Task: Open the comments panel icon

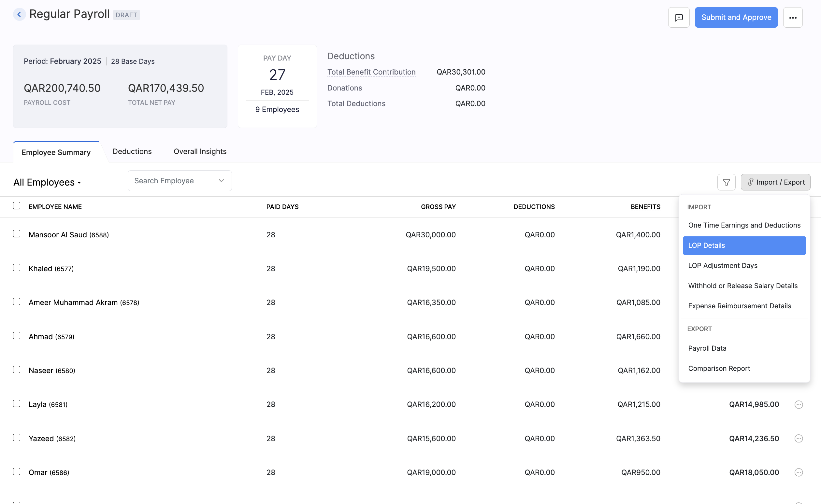Action: click(679, 17)
